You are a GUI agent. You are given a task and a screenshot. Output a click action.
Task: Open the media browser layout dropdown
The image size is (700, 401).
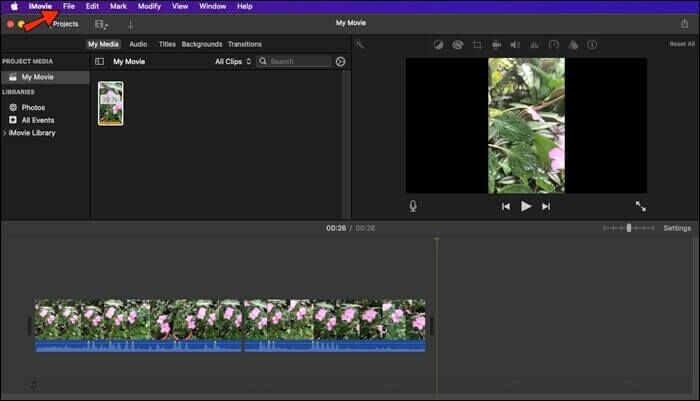pyautogui.click(x=101, y=25)
